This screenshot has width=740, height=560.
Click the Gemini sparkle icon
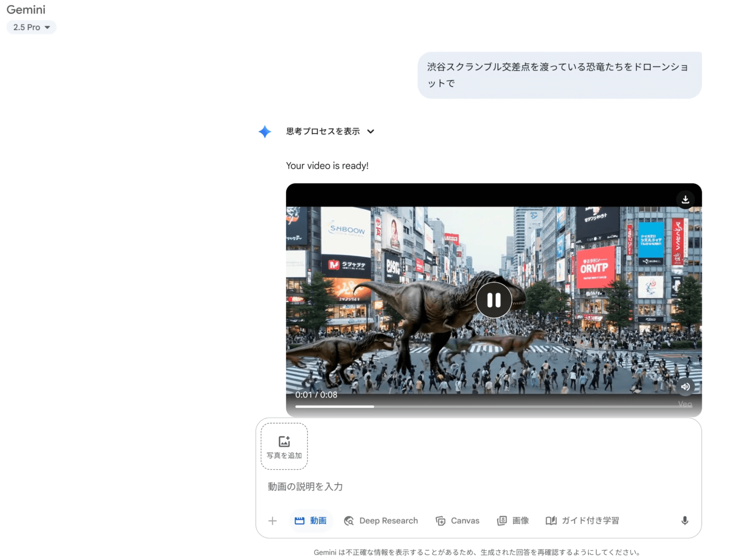pos(265,132)
